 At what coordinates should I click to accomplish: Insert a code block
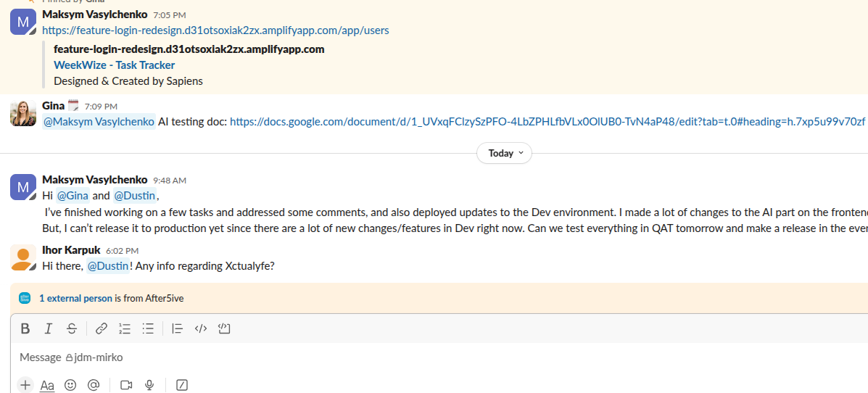(x=224, y=328)
